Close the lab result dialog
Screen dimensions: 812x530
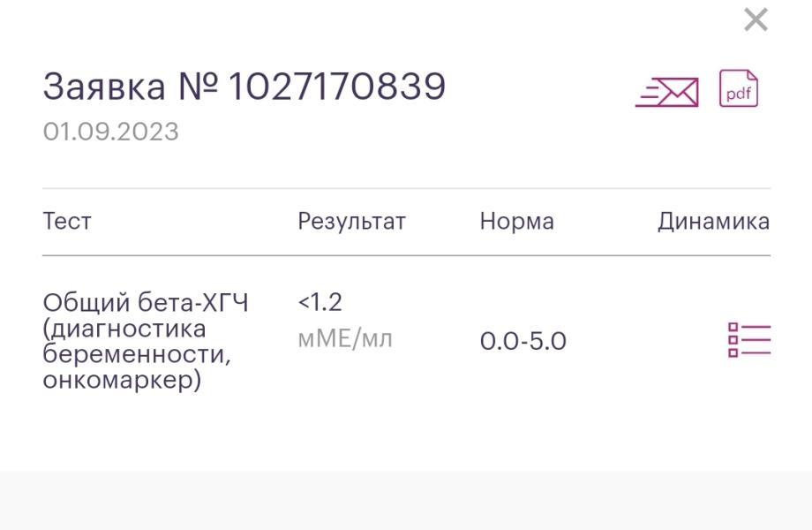[756, 19]
